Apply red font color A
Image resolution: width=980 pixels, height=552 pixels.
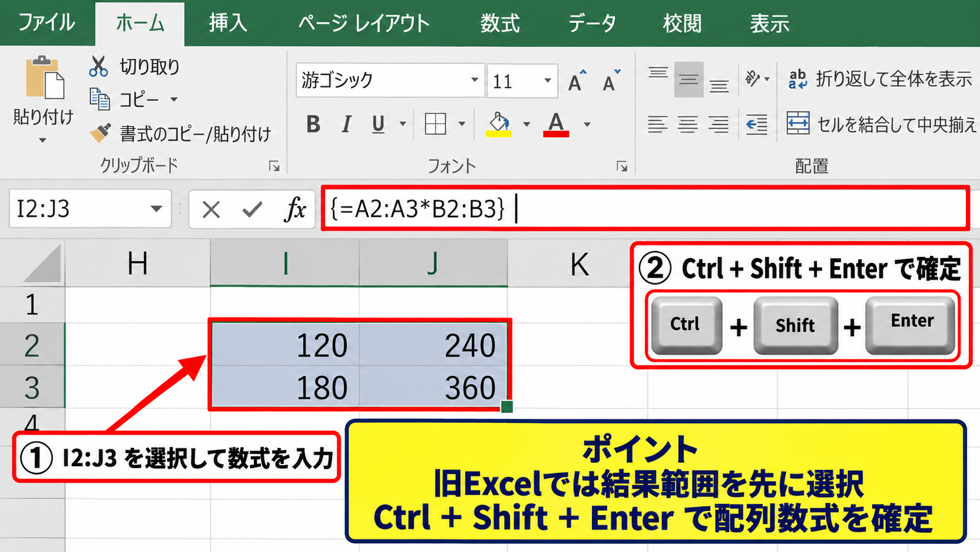coord(556,124)
